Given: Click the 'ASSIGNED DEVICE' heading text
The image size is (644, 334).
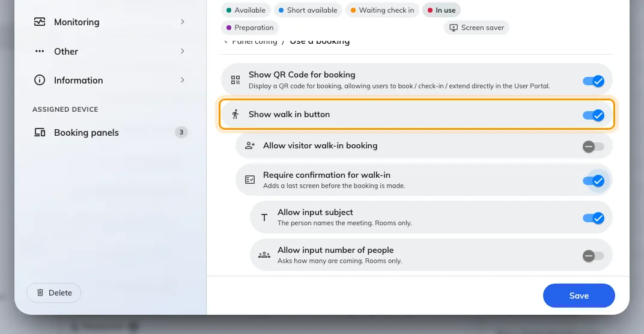Looking at the screenshot, I should 65,109.
